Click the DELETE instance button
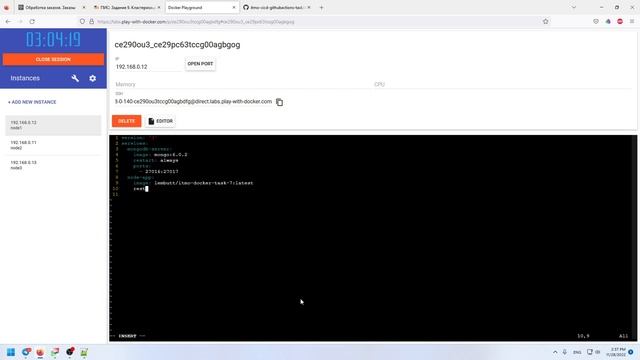The width and height of the screenshot is (640, 360). click(127, 121)
